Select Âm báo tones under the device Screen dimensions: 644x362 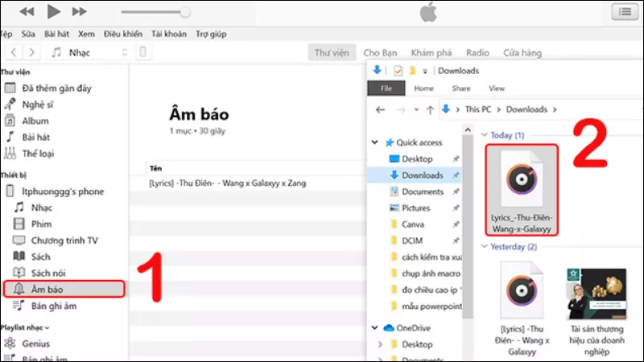click(x=64, y=290)
